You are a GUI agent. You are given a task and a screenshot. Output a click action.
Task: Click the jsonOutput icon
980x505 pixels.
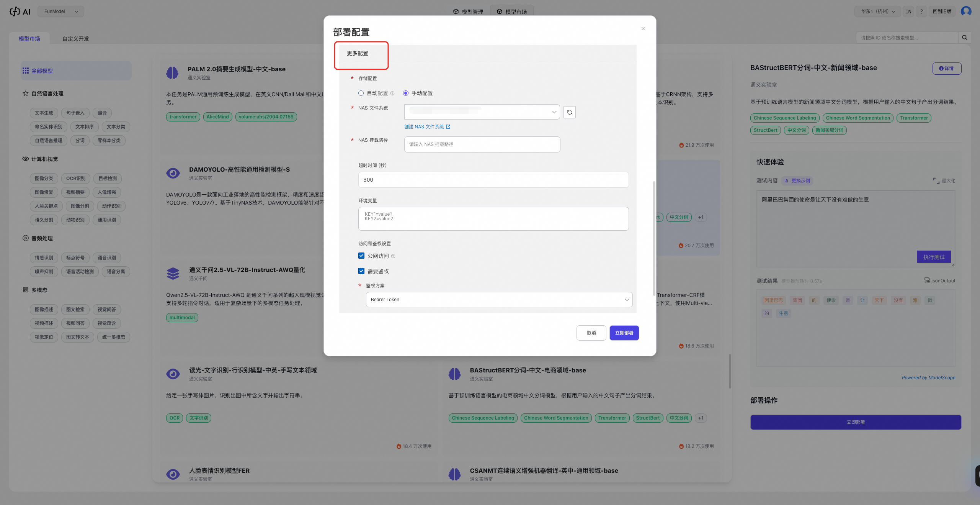tap(927, 280)
